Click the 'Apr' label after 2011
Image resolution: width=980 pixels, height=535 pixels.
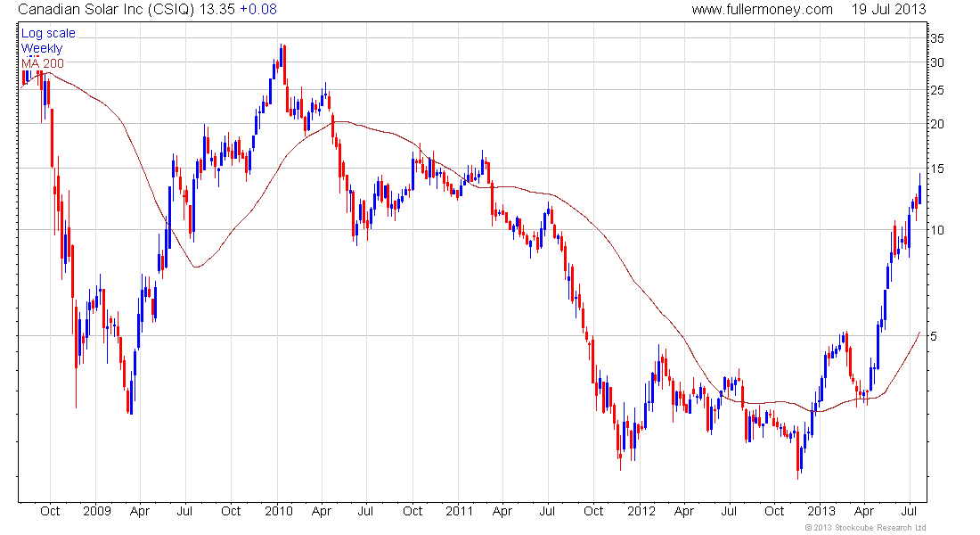pos(502,511)
